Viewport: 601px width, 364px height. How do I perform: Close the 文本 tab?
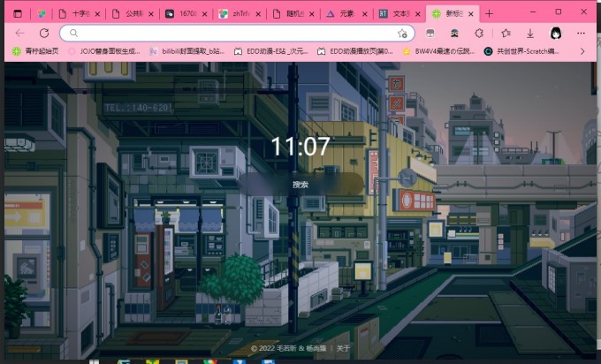[418, 14]
